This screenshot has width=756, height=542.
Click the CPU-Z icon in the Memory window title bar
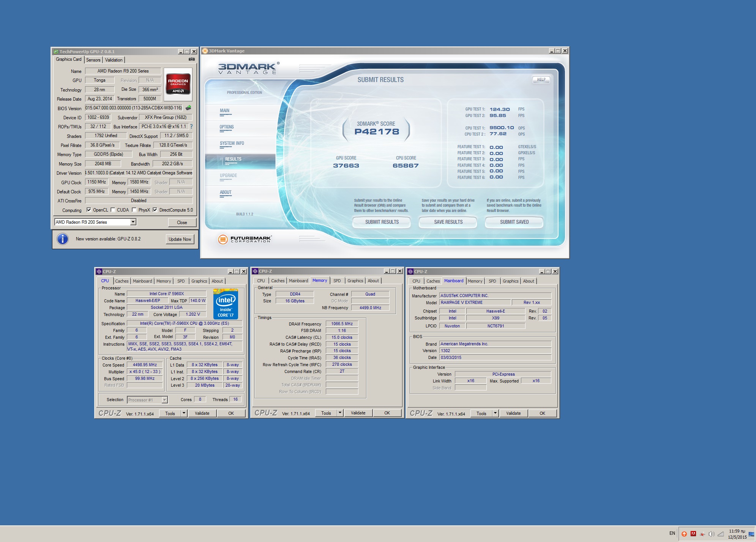point(255,271)
